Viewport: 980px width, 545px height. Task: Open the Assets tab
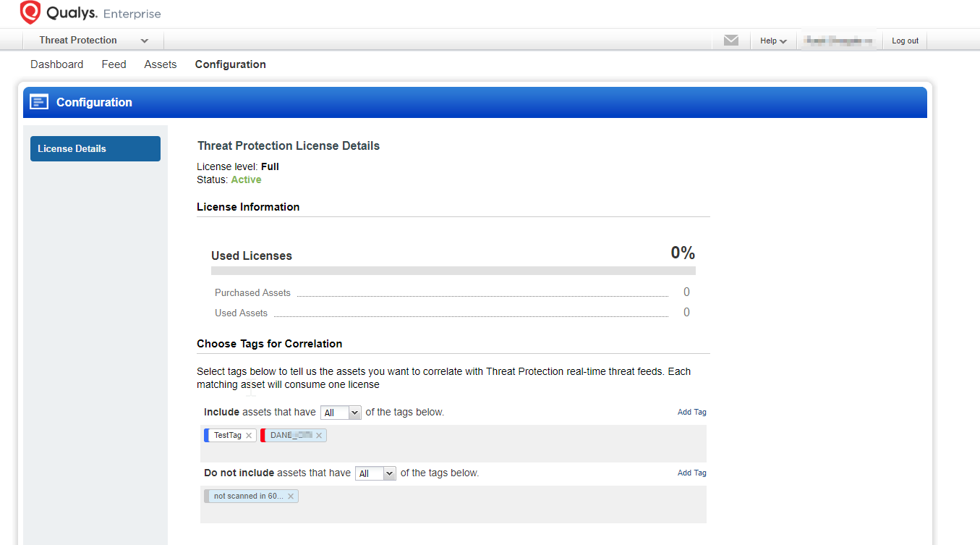point(161,64)
